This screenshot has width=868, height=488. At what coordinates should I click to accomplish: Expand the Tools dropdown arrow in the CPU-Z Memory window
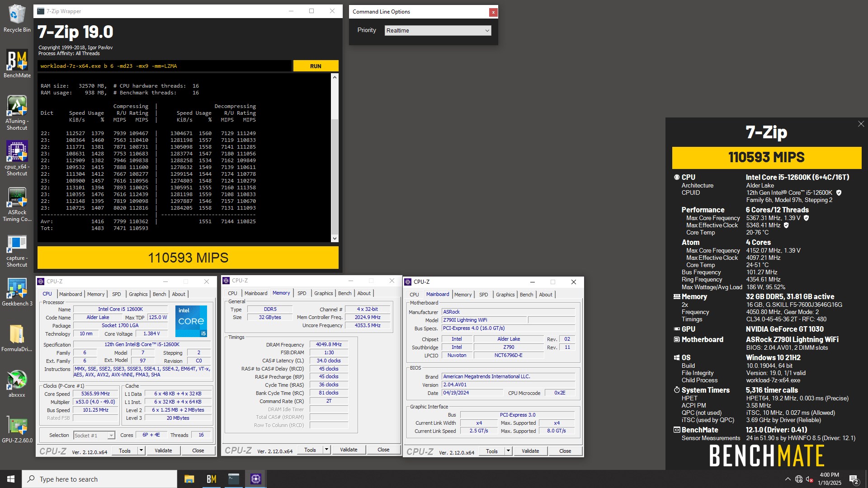coord(326,450)
